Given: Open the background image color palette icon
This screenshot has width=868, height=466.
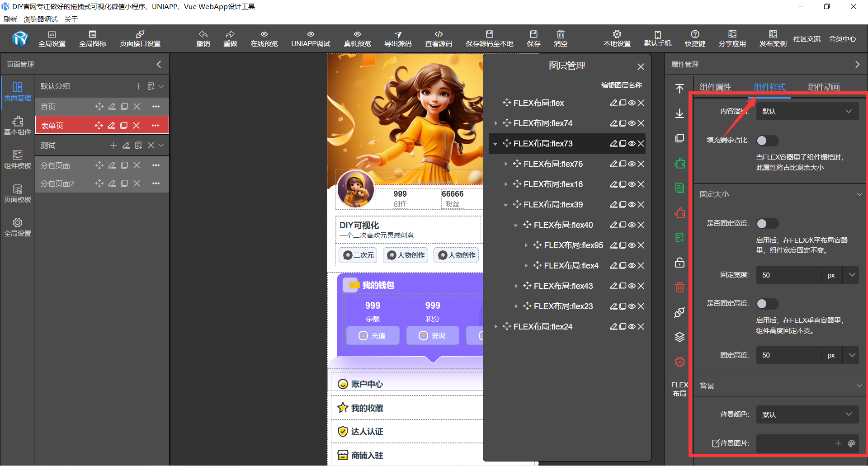Looking at the screenshot, I should [x=852, y=443].
